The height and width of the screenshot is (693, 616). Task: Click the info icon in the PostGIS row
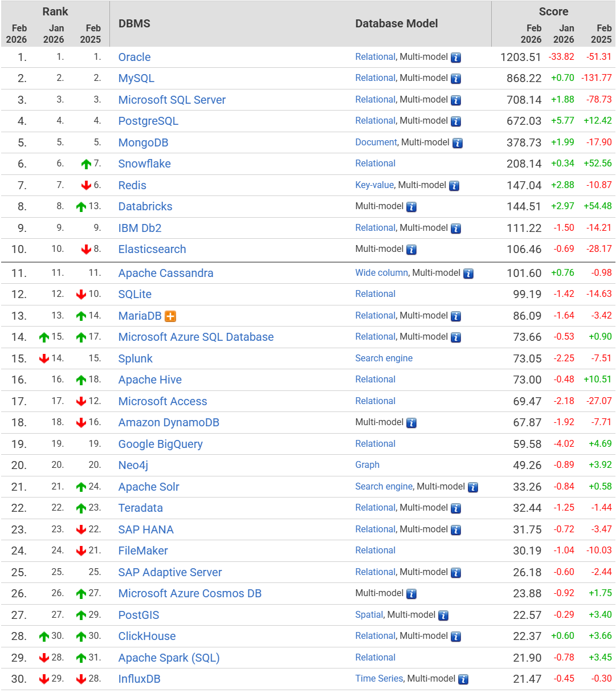[x=443, y=615]
